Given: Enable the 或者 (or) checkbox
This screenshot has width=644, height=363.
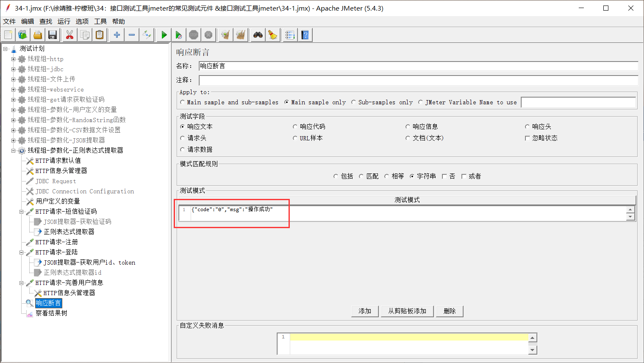Looking at the screenshot, I should pyautogui.click(x=471, y=176).
